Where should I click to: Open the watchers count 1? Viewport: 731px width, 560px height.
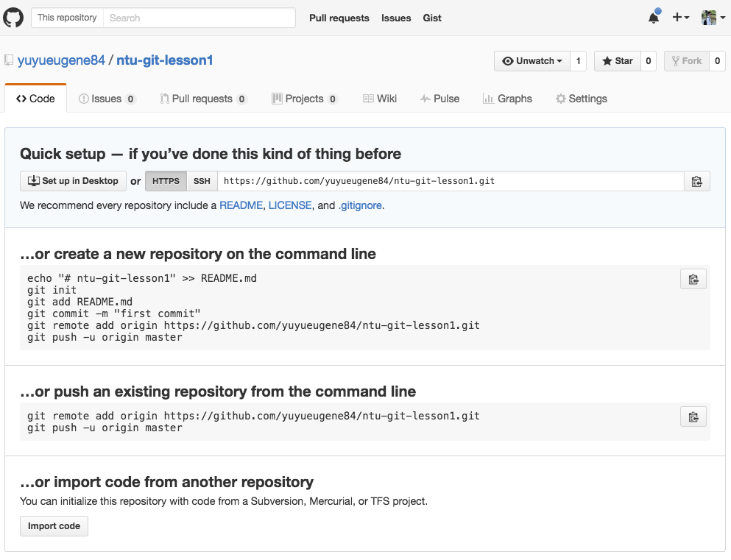tap(578, 61)
